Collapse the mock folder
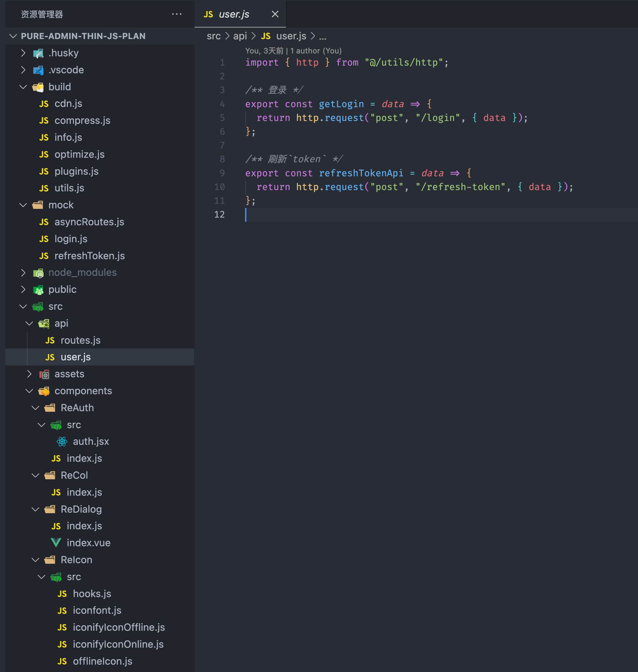 23,205
